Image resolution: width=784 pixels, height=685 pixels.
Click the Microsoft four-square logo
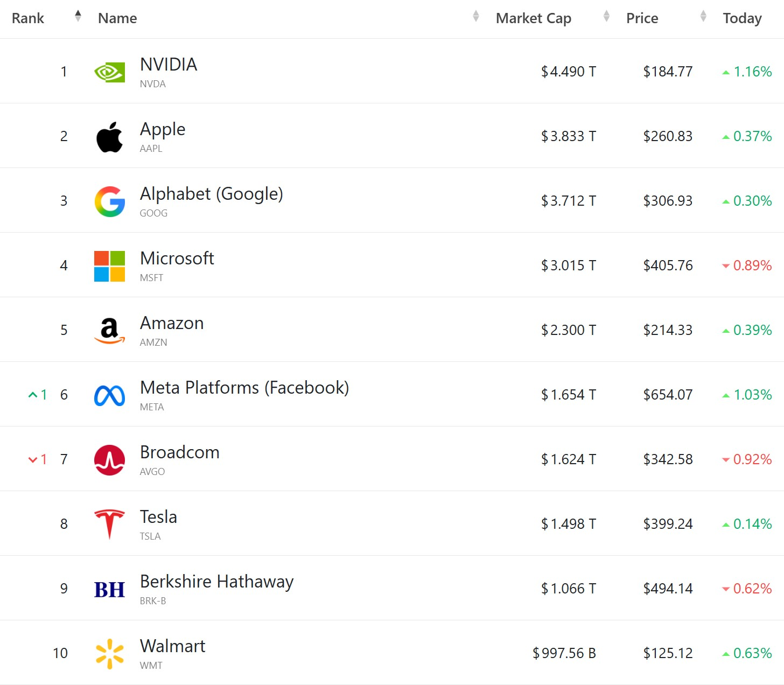[109, 266]
